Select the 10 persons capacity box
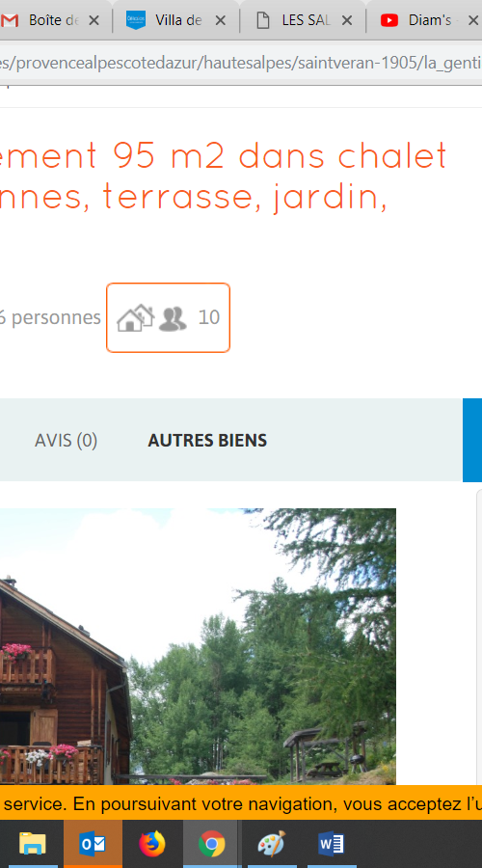The height and width of the screenshot is (868, 482). 169,317
